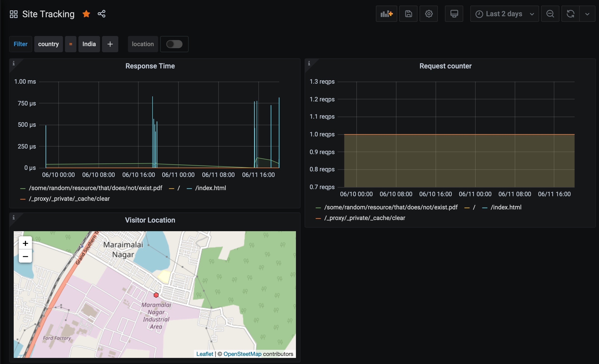Screen dimensions: 599x364
Task: Open the Response Time panel title menu
Action: (150, 66)
